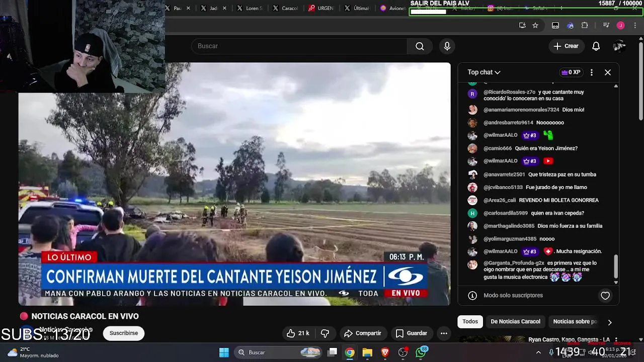Click the install/cast screen icon in address bar

click(x=522, y=25)
